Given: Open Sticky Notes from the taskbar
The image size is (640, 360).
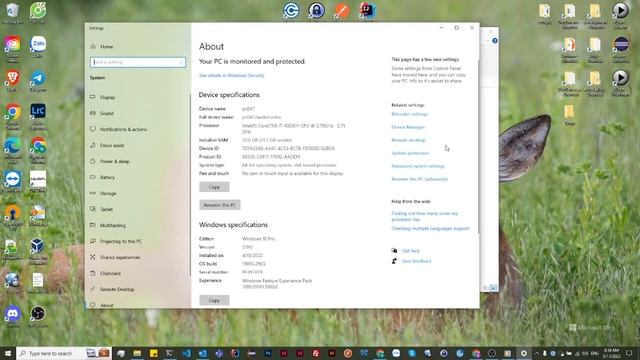Looking at the screenshot, I should click(153, 353).
